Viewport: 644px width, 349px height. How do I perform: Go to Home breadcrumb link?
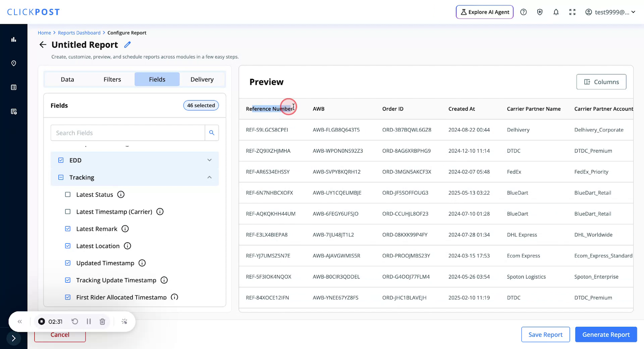(44, 33)
